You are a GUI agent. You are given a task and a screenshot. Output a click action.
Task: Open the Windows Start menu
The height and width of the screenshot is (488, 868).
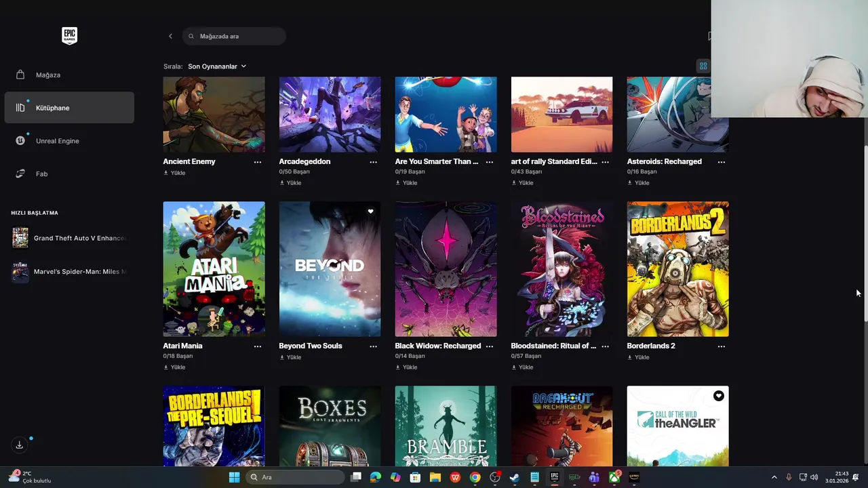(234, 477)
